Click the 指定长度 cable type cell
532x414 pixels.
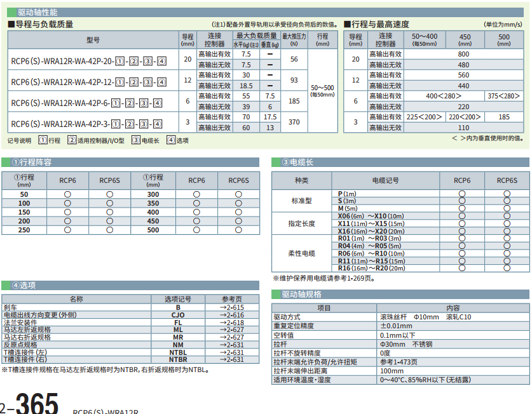pos(301,224)
